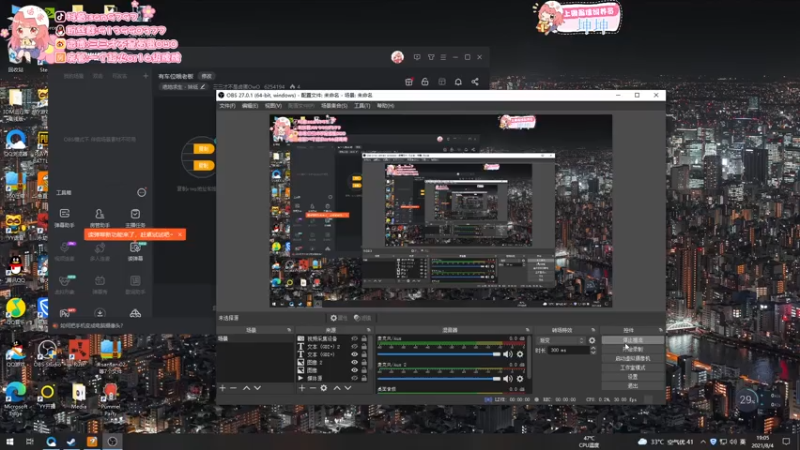Viewport: 800px width, 450px height.
Task: Open 设置 from OBS controls panel
Action: click(x=633, y=377)
